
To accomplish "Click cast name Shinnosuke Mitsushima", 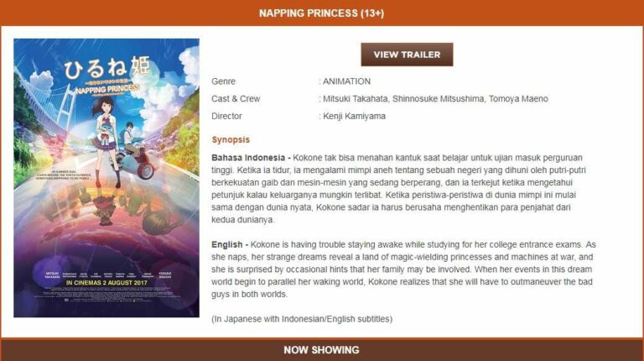I will point(439,99).
